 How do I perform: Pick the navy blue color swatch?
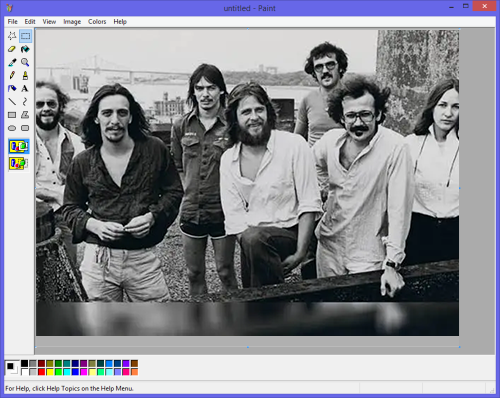(x=75, y=363)
